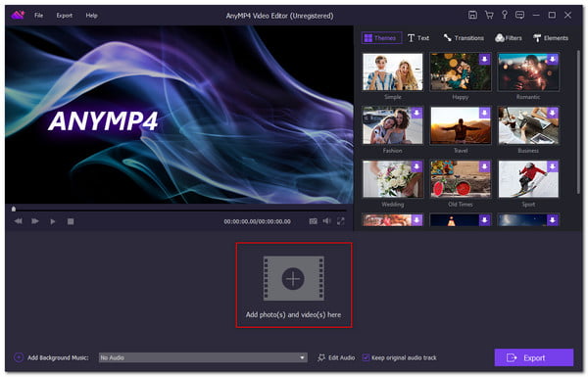Select the Sport theme thumbnail

click(528, 179)
